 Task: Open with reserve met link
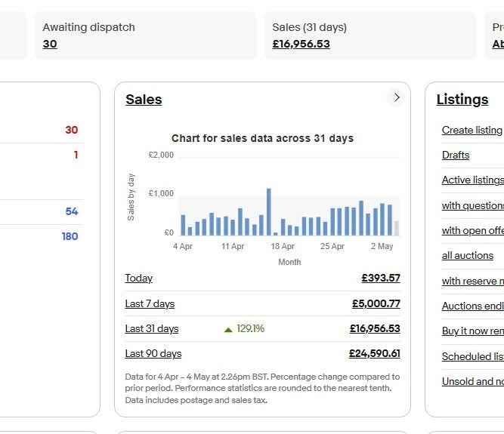click(473, 282)
